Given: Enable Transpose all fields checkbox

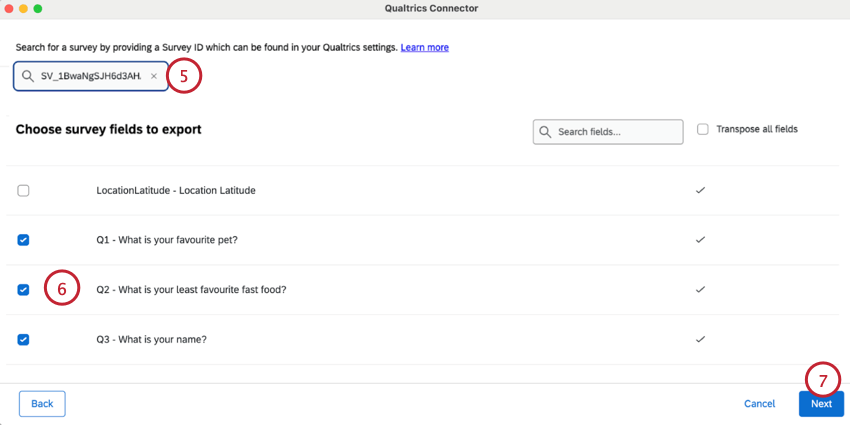Looking at the screenshot, I should 703,129.
